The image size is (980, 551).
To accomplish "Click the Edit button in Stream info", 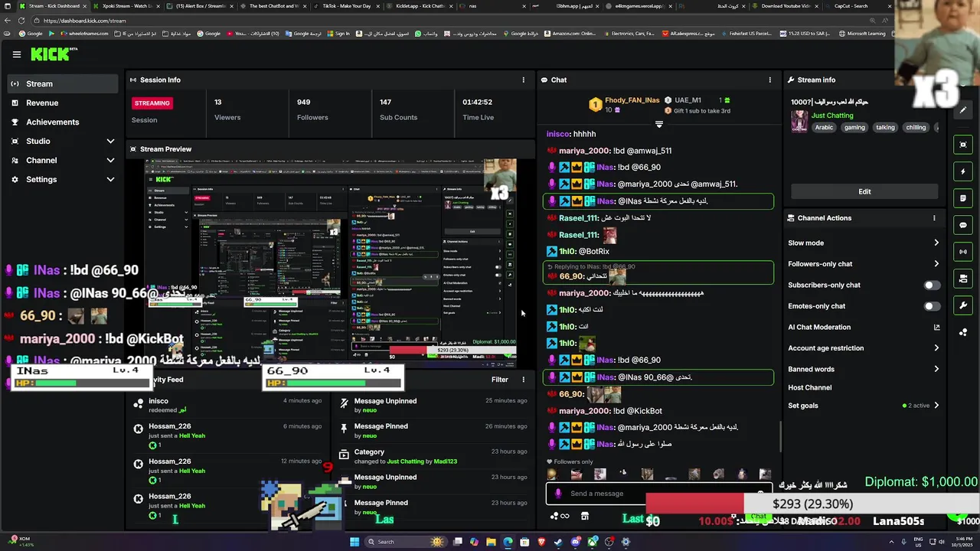I will point(864,191).
